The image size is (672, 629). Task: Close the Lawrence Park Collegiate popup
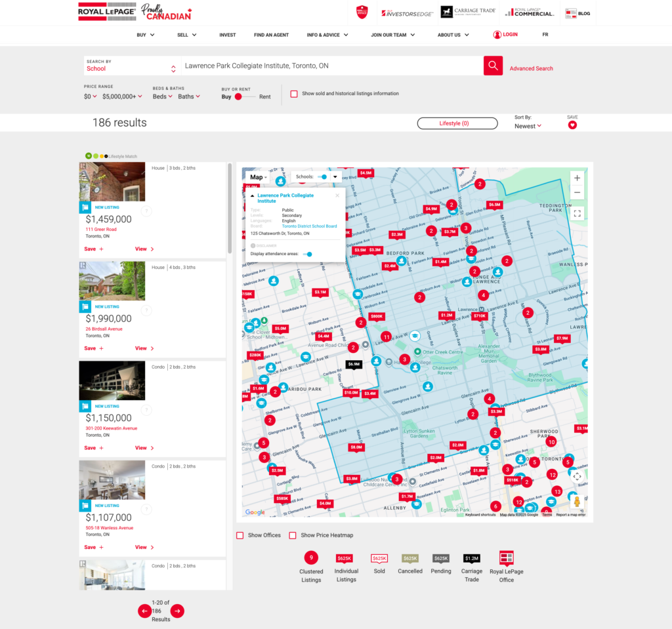(x=337, y=195)
